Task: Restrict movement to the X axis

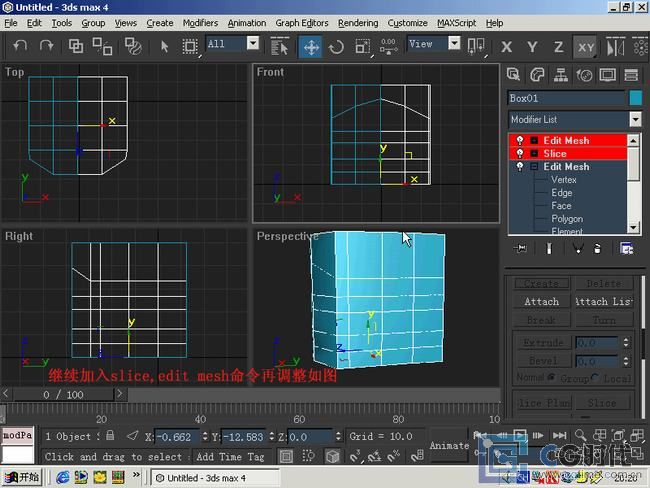Action: [x=506, y=46]
